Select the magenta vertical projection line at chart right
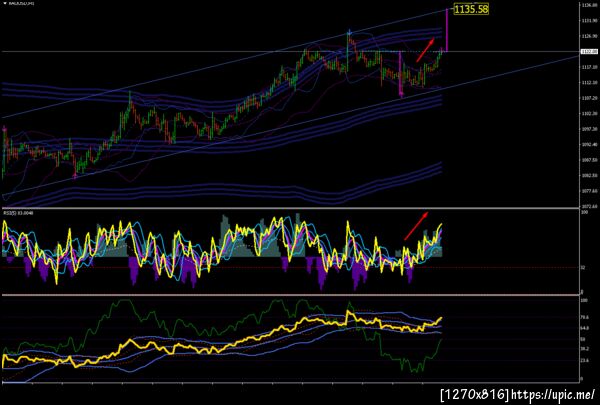This screenshot has width=600, height=405. pyautogui.click(x=447, y=30)
